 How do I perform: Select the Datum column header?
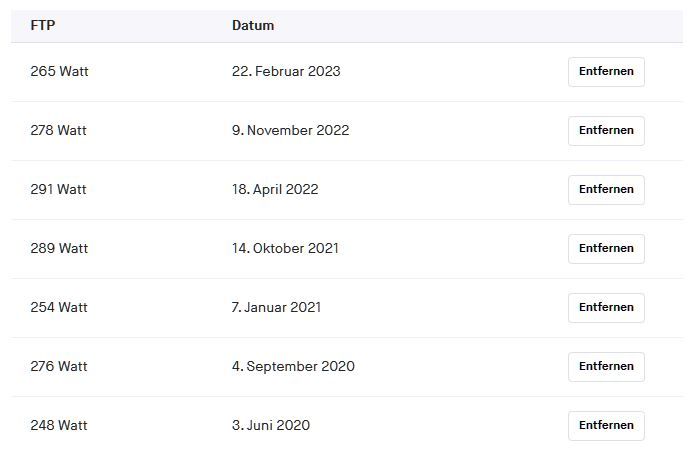253,26
